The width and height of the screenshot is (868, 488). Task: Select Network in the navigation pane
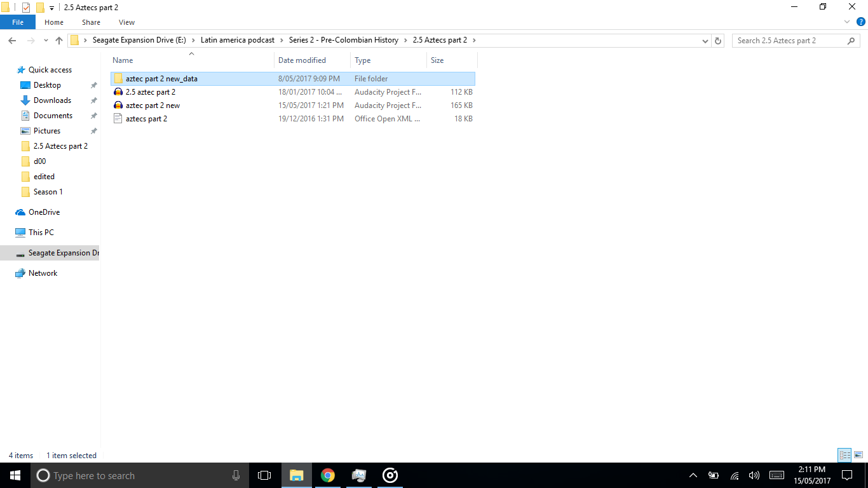(43, 273)
